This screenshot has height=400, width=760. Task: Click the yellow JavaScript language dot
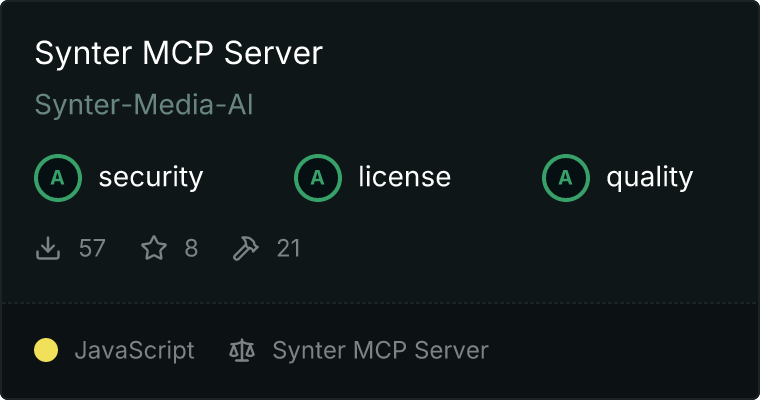coord(46,350)
